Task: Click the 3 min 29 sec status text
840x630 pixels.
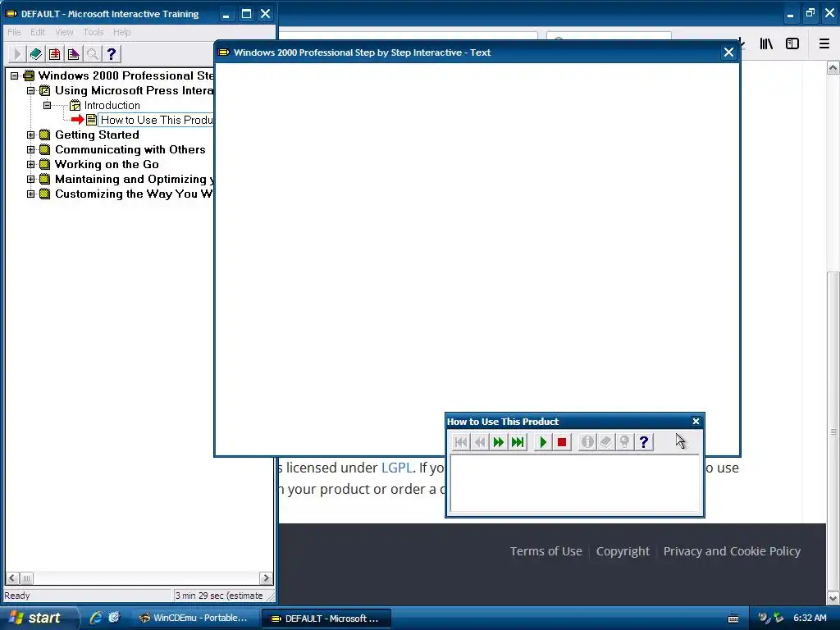Action: (x=219, y=596)
